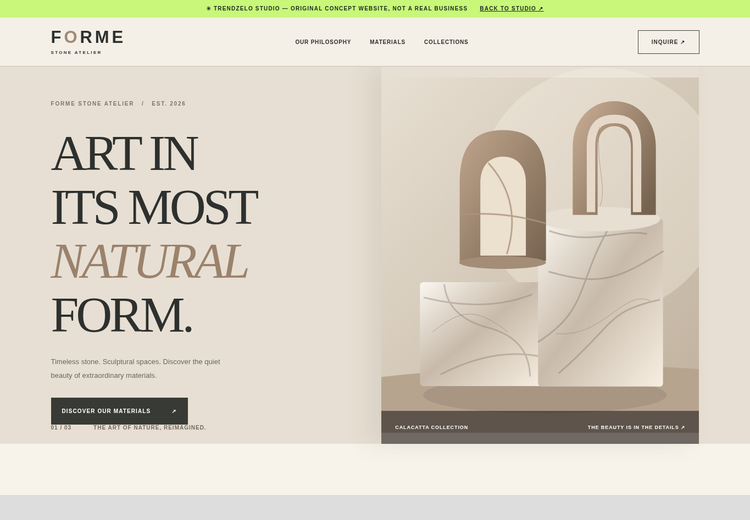The width and height of the screenshot is (750, 520).
Task: Click the Calacatta Collection caption
Action: click(x=431, y=427)
